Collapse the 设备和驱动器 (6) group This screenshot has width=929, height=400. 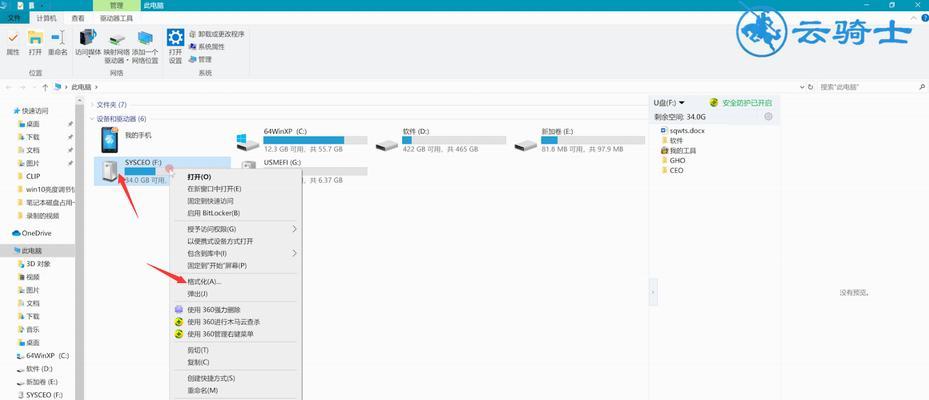click(x=92, y=119)
